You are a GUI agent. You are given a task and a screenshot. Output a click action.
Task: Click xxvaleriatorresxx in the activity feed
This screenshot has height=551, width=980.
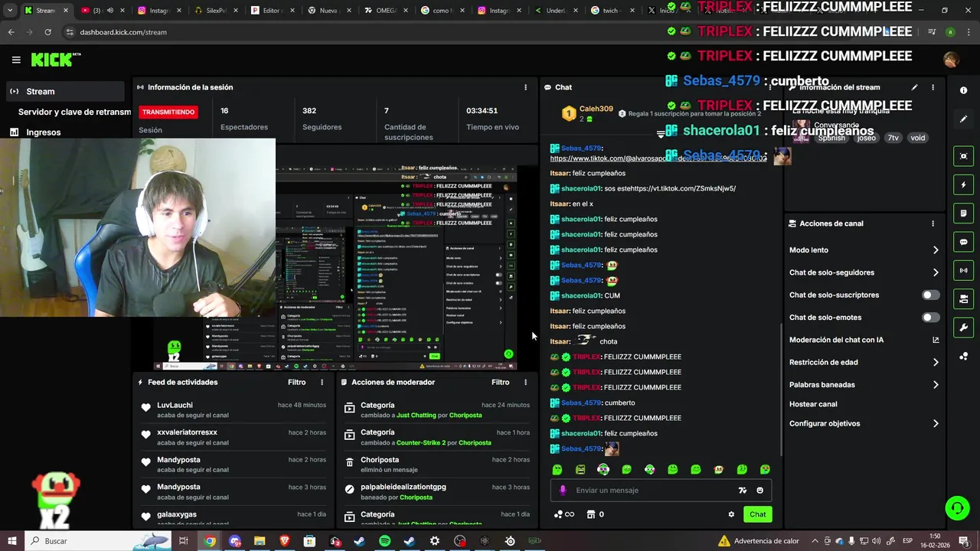pos(187,432)
